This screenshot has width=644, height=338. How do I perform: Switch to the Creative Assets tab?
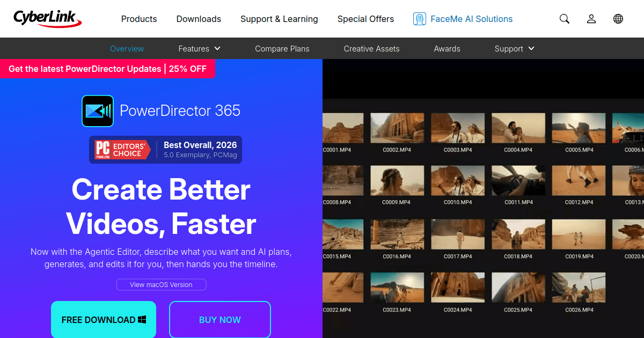coord(372,48)
